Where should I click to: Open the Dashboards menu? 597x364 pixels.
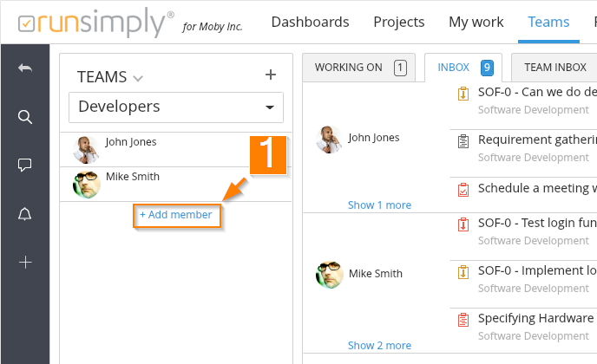[310, 22]
